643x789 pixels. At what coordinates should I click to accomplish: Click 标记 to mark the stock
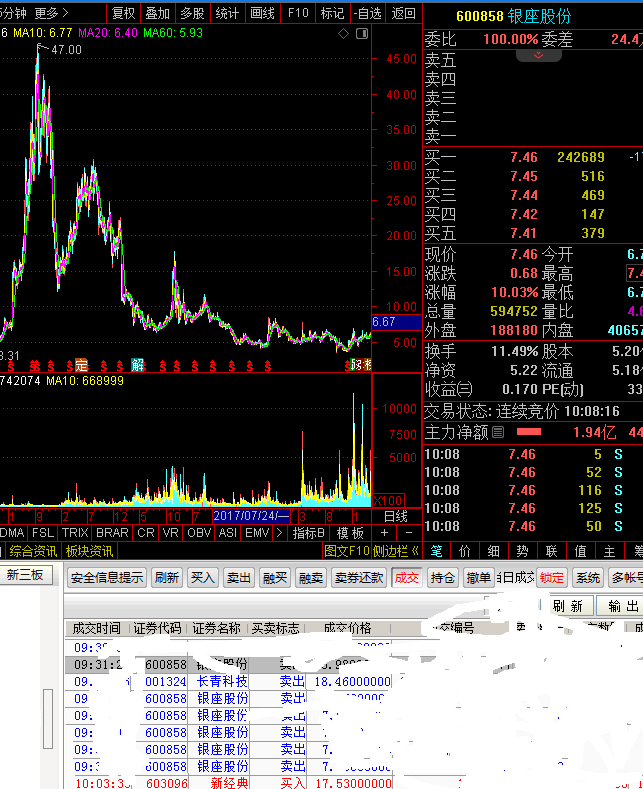(333, 13)
